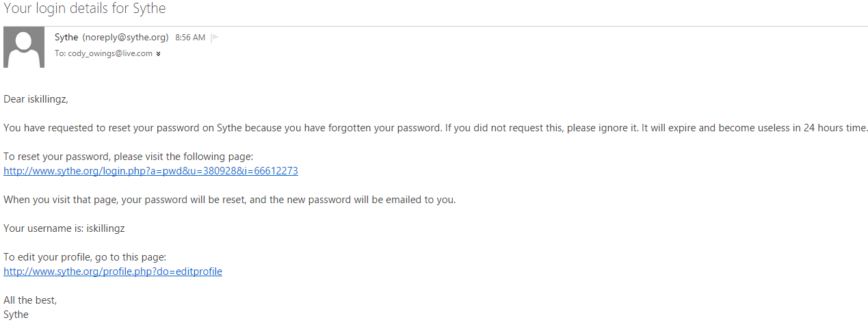Click recipient address cody_owings@live.com
868x331 pixels.
click(110, 53)
